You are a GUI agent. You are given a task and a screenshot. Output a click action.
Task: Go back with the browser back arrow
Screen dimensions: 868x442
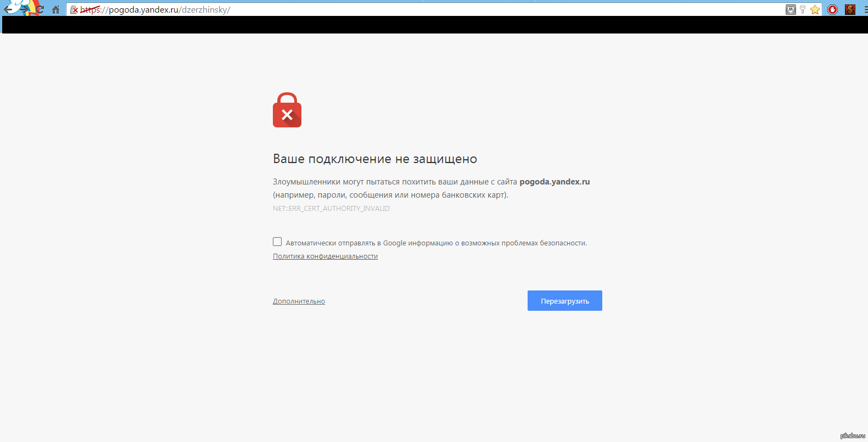pos(8,9)
